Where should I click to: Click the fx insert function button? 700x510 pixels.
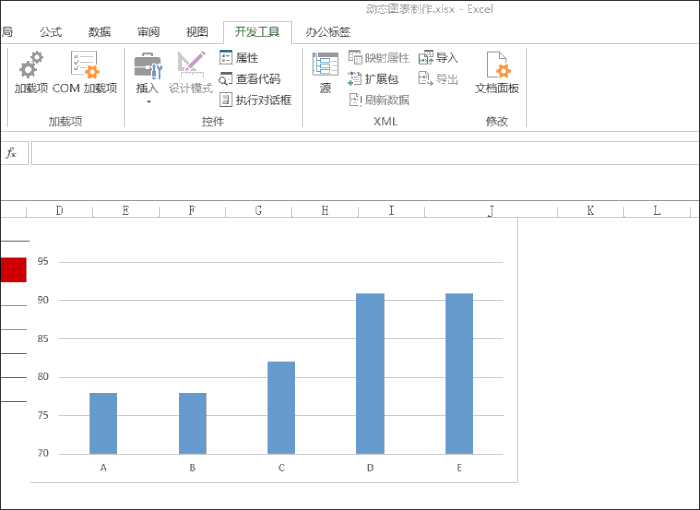click(11, 153)
